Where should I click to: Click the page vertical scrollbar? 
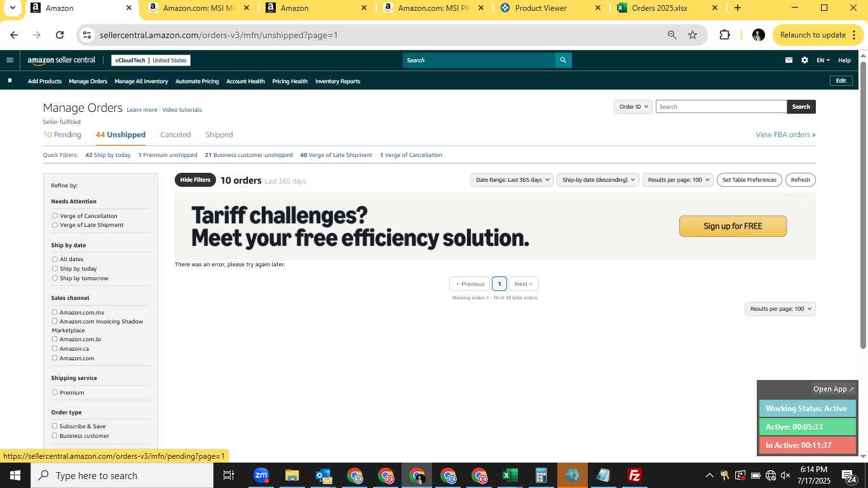click(x=863, y=205)
